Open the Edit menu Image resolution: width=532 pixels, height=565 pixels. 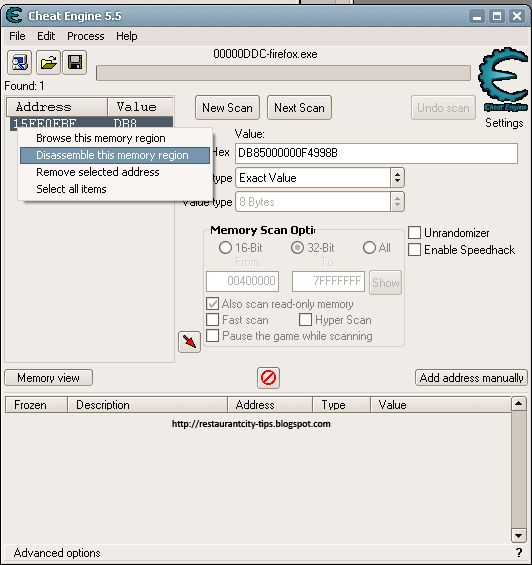pyautogui.click(x=46, y=36)
